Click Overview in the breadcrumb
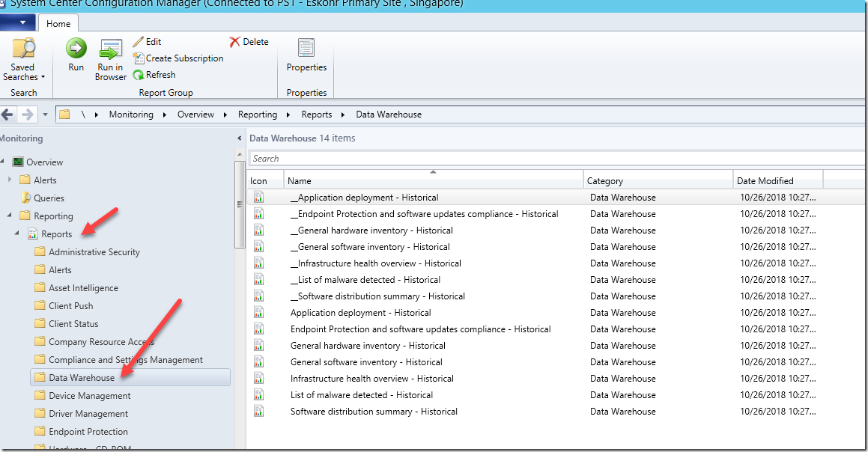Image resolution: width=868 pixels, height=452 pixels. tap(195, 114)
